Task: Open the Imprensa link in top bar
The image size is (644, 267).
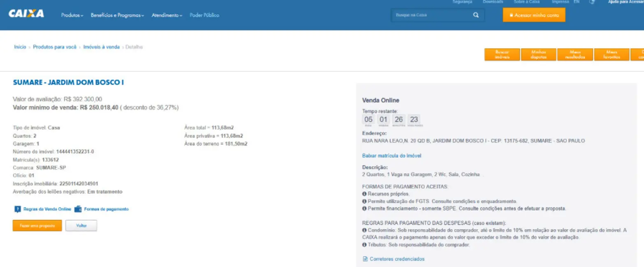Action: point(561,2)
